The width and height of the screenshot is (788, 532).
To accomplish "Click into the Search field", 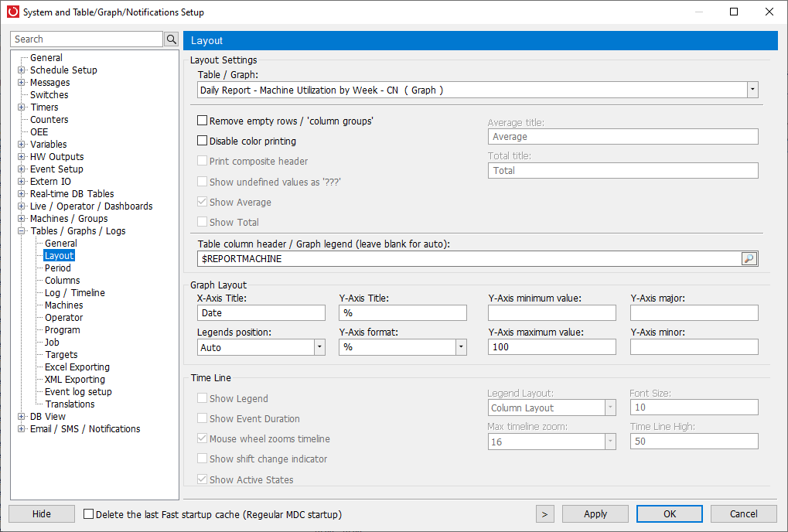I will [x=87, y=39].
